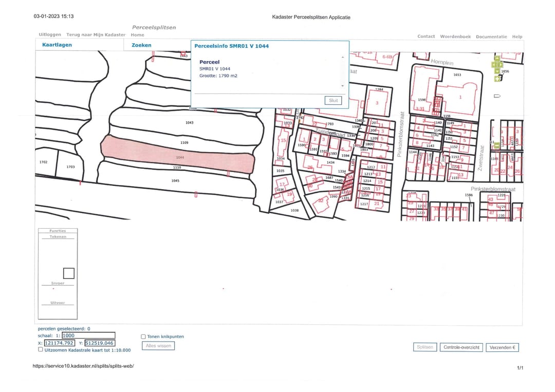Pan the map up with the arrow
Viewport: 555px width, 392px height.
tap(497, 58)
